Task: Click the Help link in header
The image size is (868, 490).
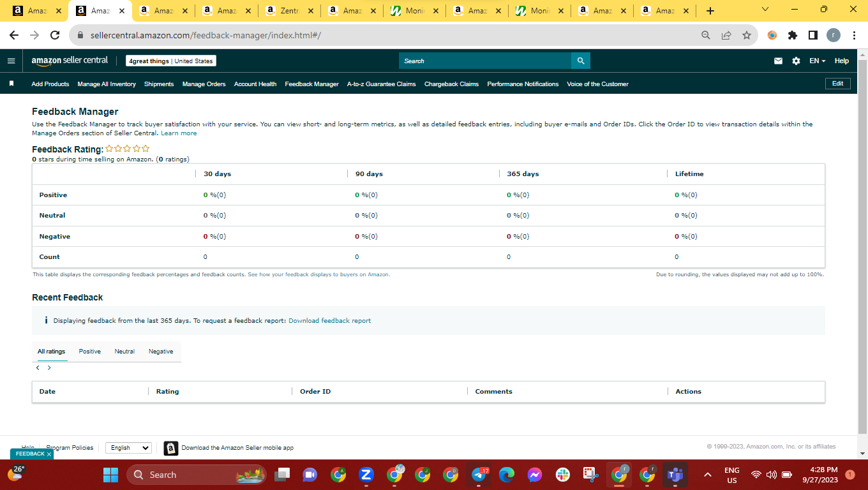Action: coord(842,61)
